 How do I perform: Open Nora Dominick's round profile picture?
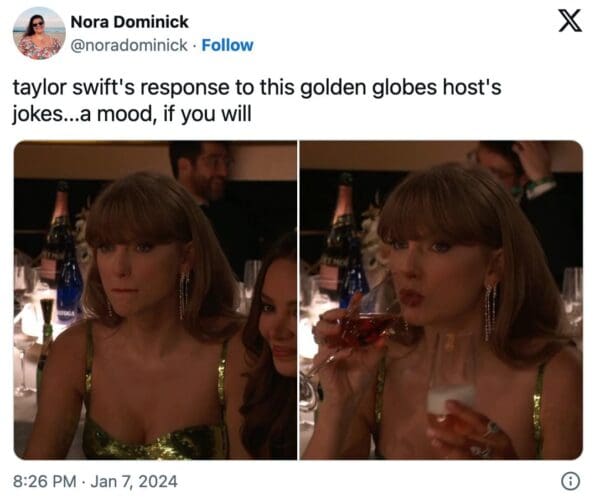[39, 33]
